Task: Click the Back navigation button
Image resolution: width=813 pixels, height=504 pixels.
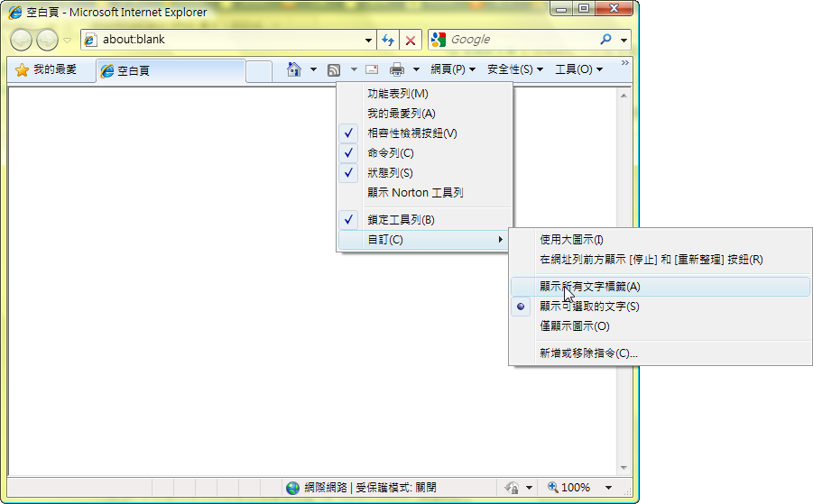Action: click(22, 40)
